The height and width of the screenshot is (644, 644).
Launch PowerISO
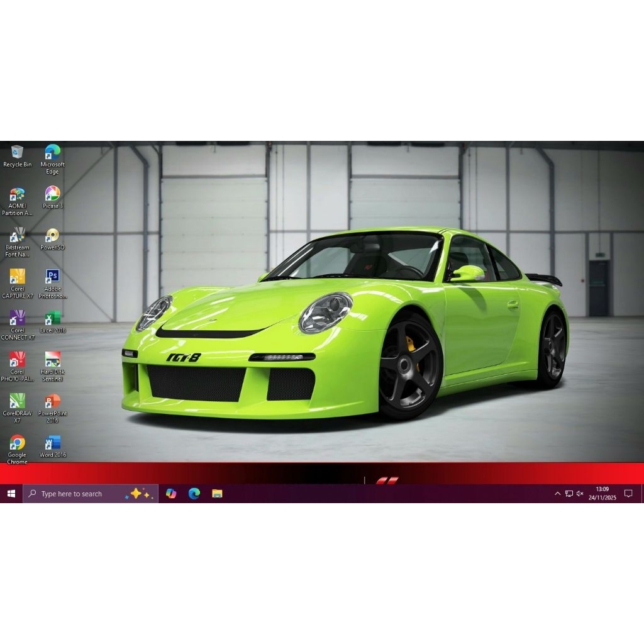tap(52, 236)
